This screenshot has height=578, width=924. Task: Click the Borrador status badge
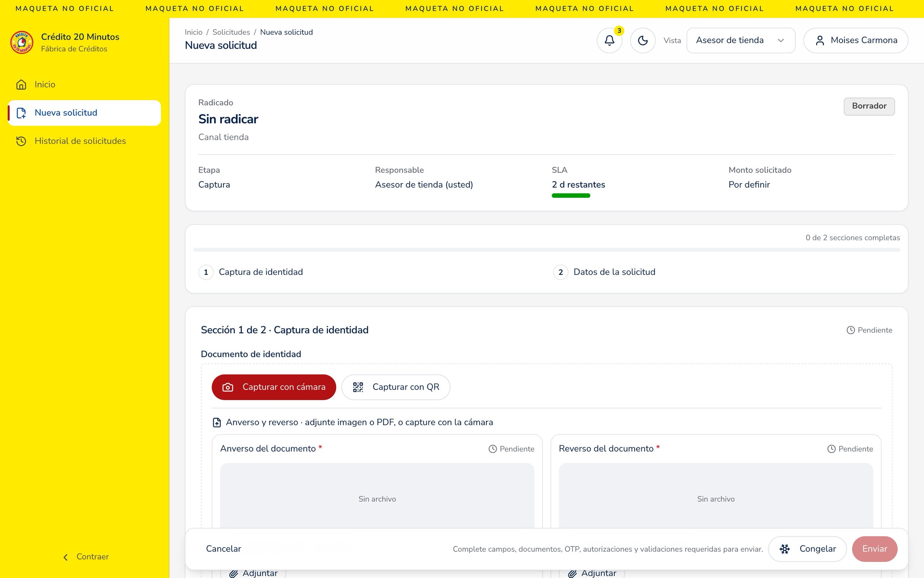pyautogui.click(x=869, y=106)
